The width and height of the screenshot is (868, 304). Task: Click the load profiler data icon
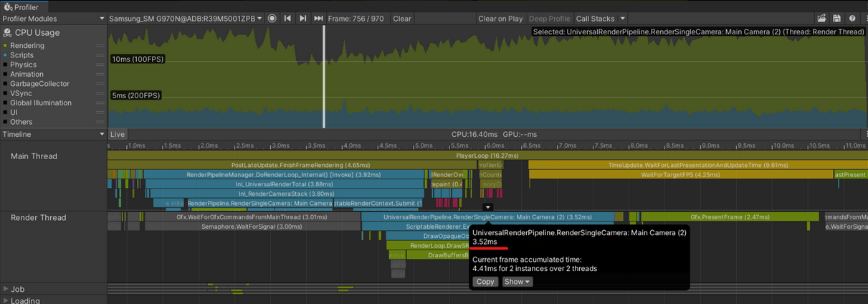coord(822,19)
